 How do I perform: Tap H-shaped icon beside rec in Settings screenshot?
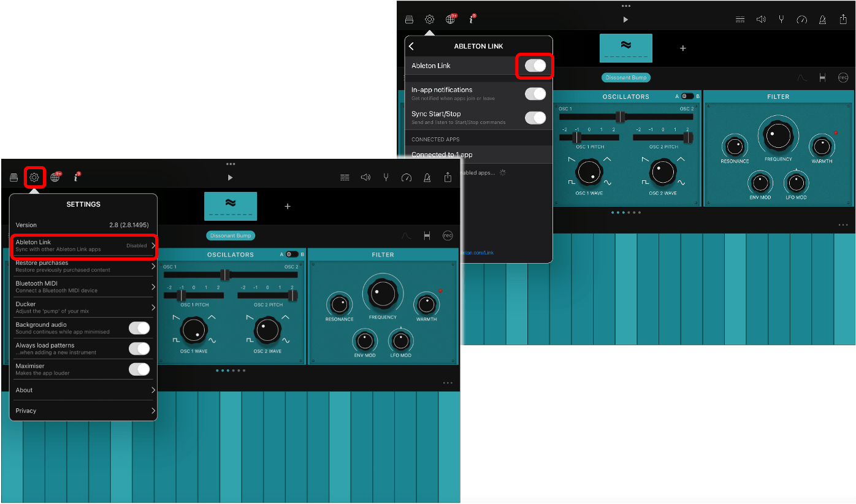[427, 235]
